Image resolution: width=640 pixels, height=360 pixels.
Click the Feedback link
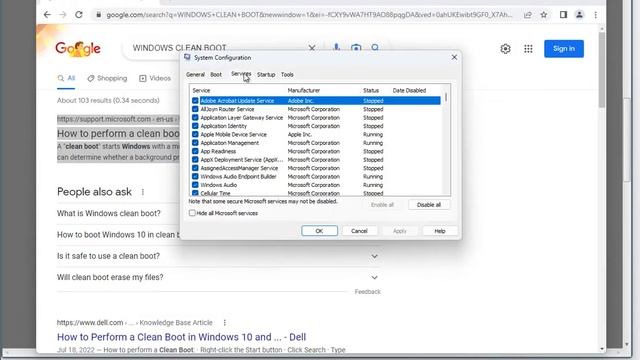tap(367, 292)
